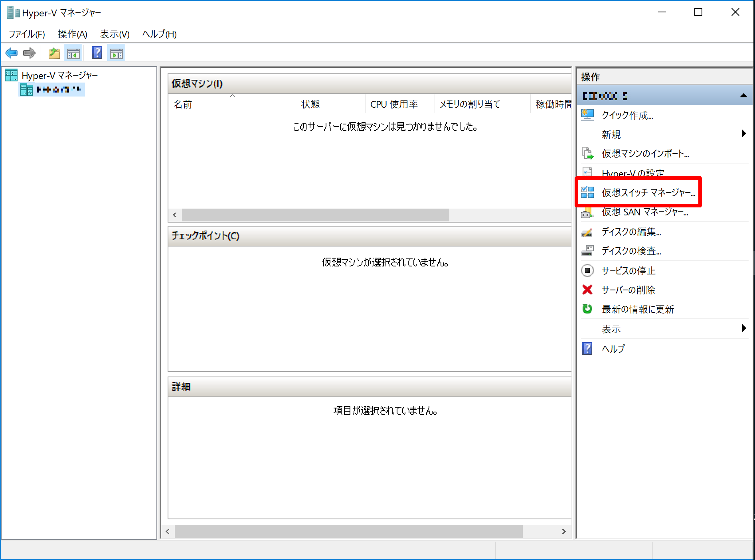This screenshot has width=755, height=560.
Task: Click Import Virtual Machine icon
Action: coord(587,153)
